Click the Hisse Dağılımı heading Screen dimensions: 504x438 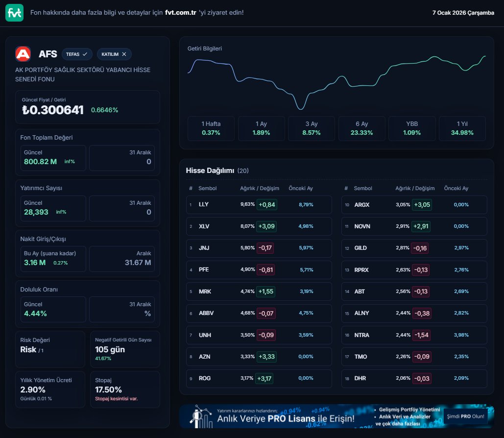click(x=210, y=170)
